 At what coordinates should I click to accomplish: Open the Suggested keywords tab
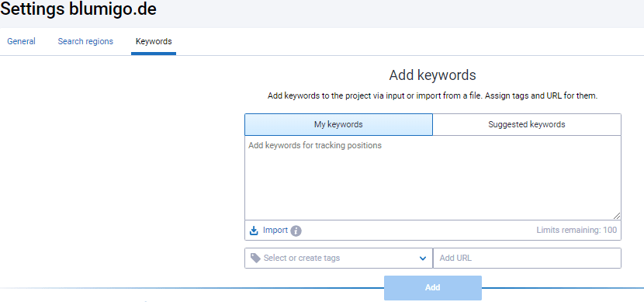pos(527,124)
